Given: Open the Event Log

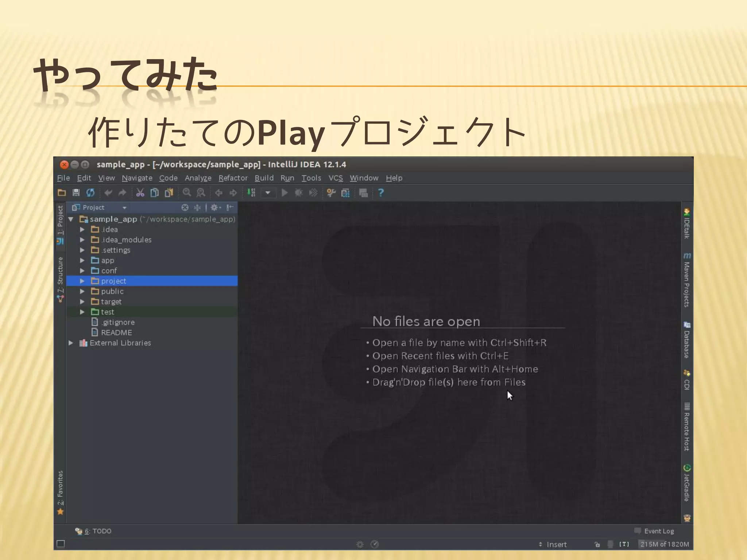Looking at the screenshot, I should pos(654,531).
